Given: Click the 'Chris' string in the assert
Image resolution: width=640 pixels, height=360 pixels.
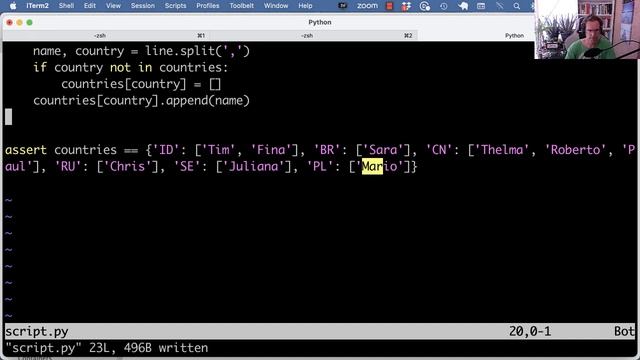Looking at the screenshot, I should pyautogui.click(x=127, y=167).
